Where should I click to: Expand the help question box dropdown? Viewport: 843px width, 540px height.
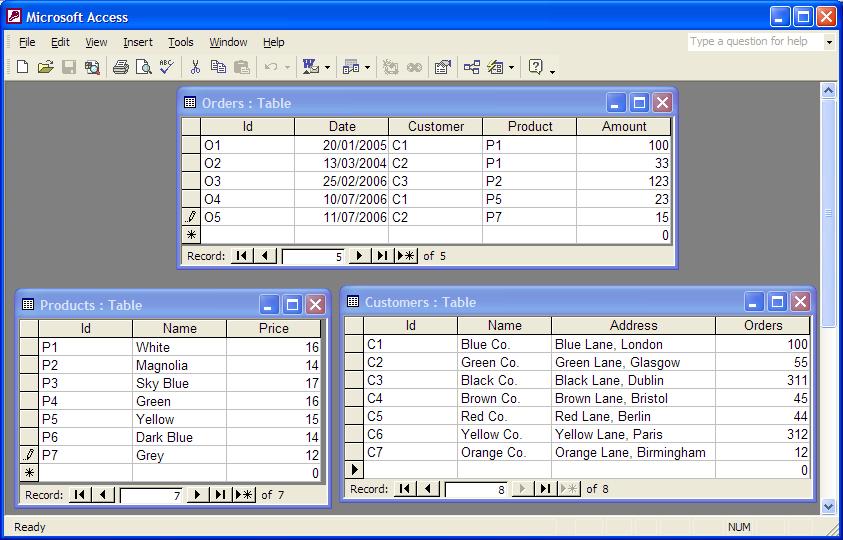pos(829,41)
